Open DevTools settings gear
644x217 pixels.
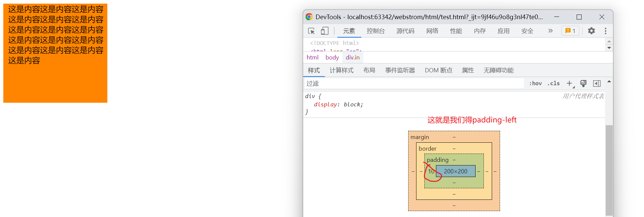591,31
